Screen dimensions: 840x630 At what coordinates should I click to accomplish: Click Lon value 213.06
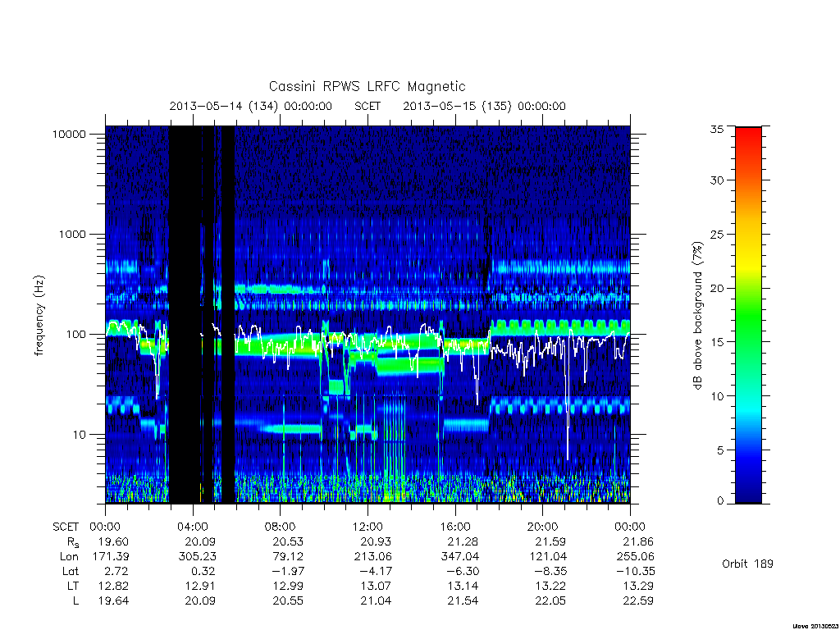point(372,557)
